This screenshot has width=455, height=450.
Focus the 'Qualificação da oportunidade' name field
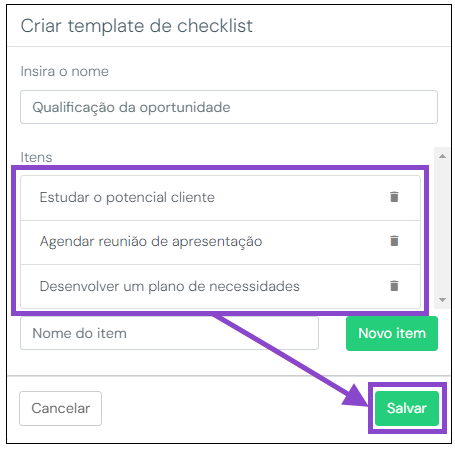(229, 107)
